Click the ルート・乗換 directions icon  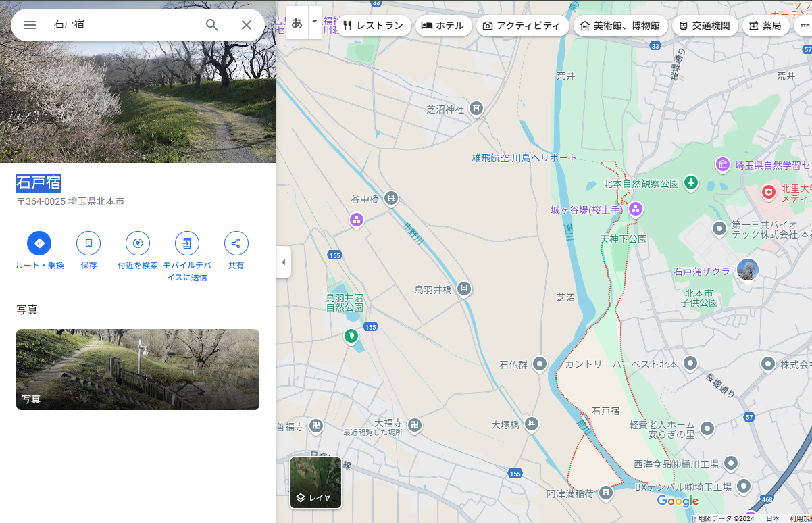click(39, 243)
